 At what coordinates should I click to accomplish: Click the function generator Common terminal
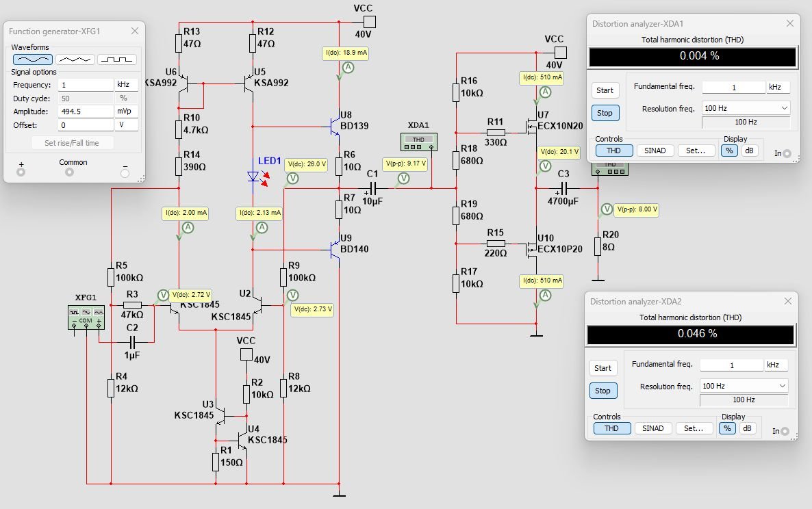69,172
